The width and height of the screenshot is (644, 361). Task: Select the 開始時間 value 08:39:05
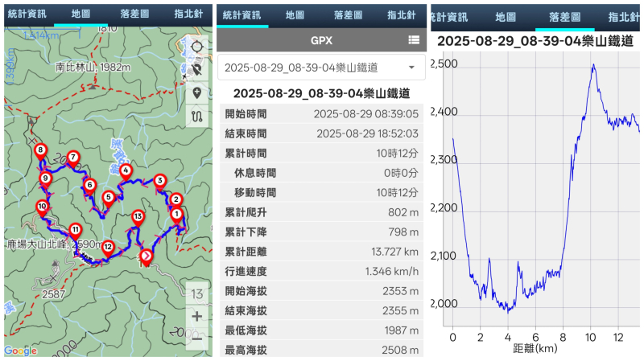coord(366,113)
